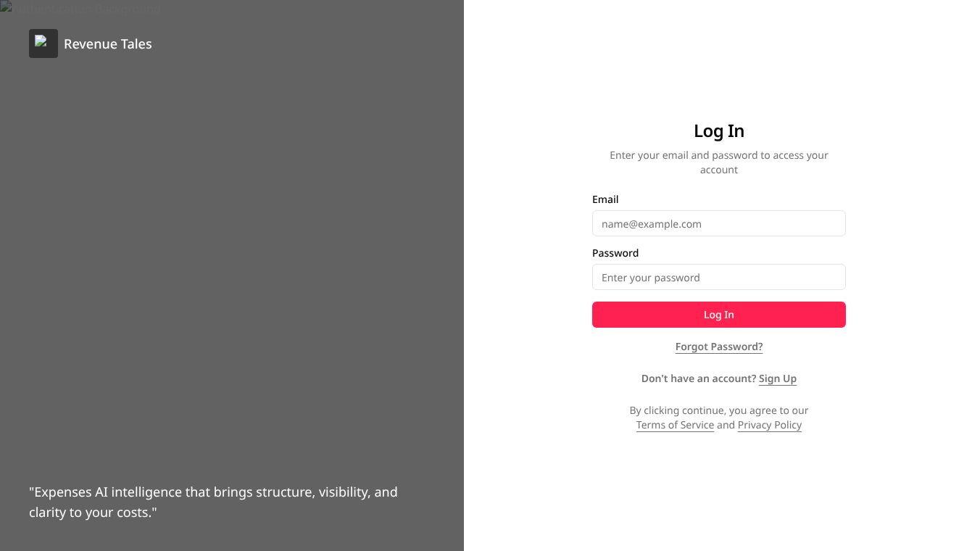Click the Expenses AI intelligence quote
Screen dimensions: 980x551
(213, 492)
